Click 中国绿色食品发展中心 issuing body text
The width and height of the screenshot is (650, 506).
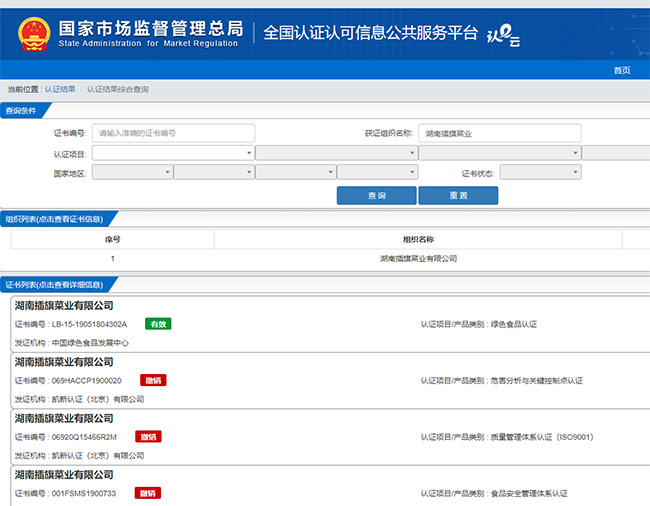click(x=90, y=343)
